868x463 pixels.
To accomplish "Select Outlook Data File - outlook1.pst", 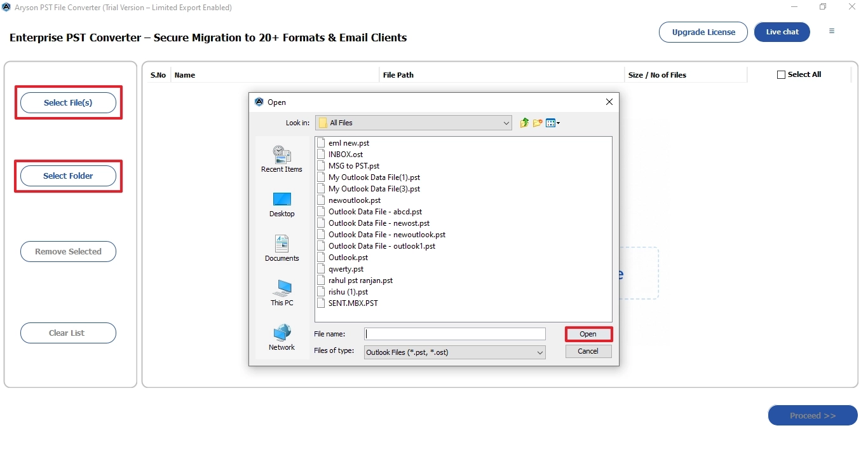I will [x=382, y=246].
